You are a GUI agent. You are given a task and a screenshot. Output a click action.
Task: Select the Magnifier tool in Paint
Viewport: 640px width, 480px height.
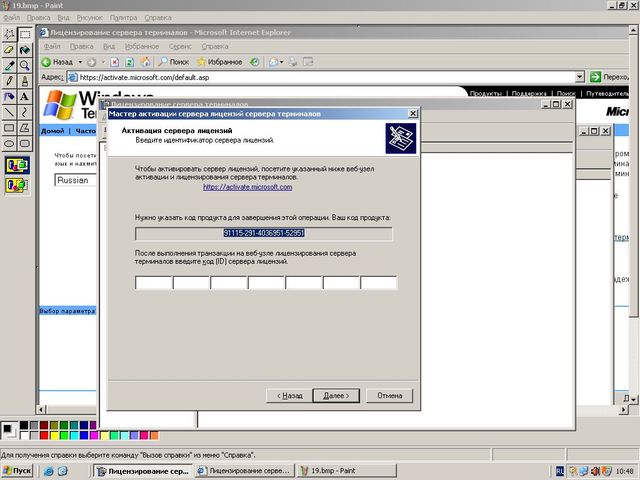[24, 65]
